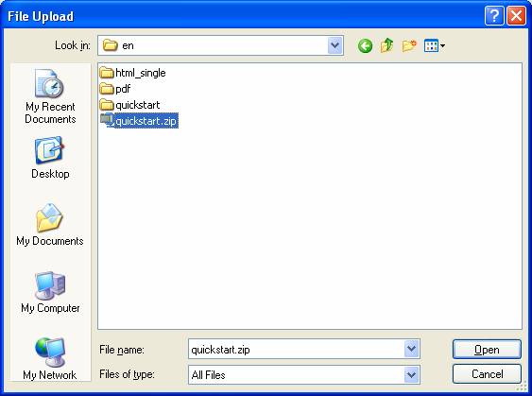The image size is (532, 396).
Task: Open My Recent Documents shortcut
Action: coord(50,96)
